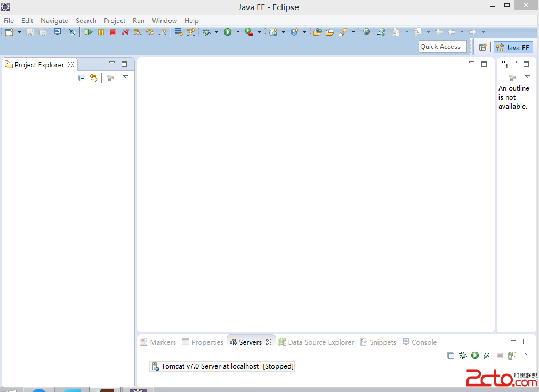The height and width of the screenshot is (392, 539).
Task: Click the Save icon in toolbar
Action: click(30, 32)
